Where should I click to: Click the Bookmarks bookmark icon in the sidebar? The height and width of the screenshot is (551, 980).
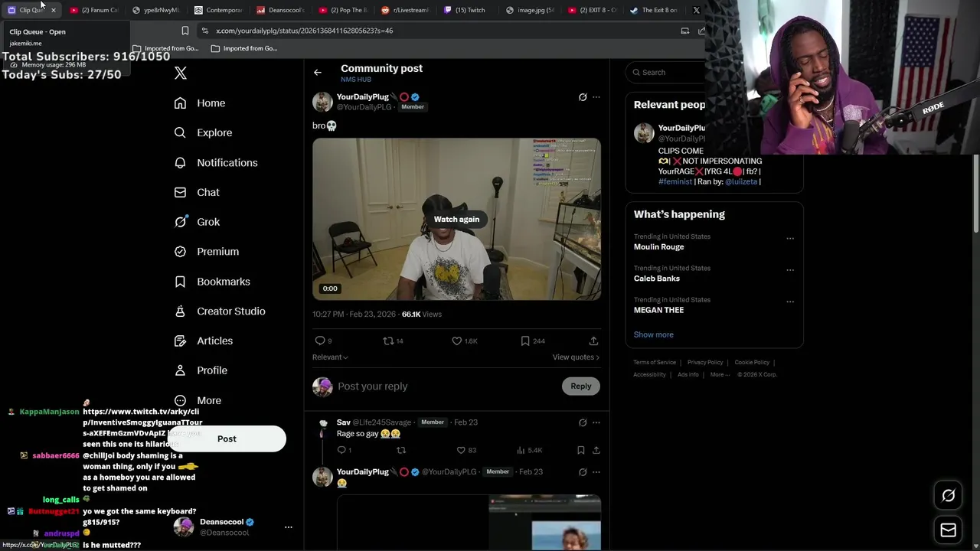[180, 282]
